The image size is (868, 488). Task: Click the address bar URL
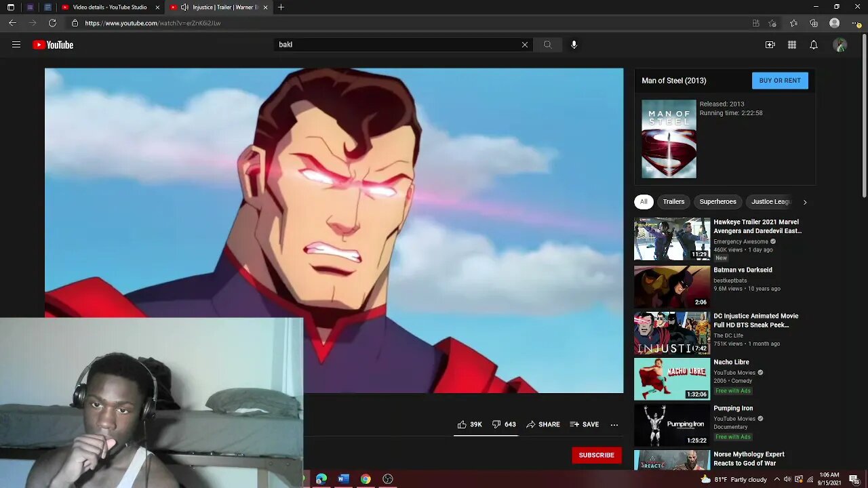153,23
